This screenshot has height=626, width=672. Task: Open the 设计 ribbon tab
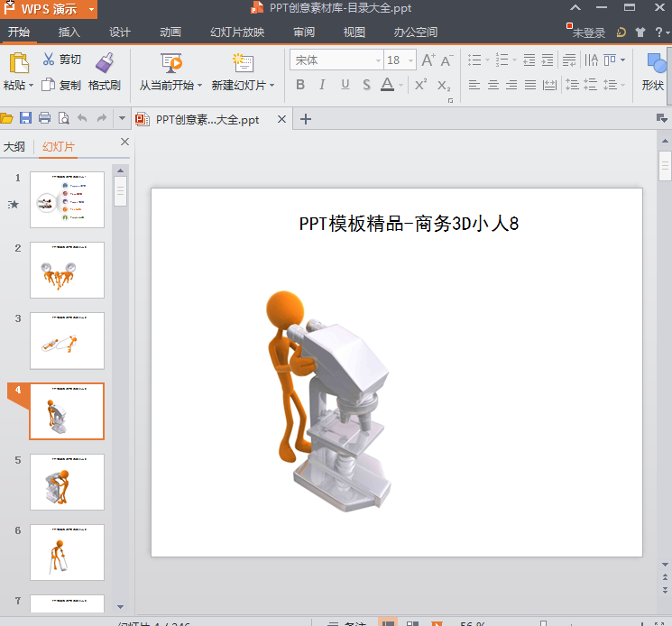pos(120,32)
